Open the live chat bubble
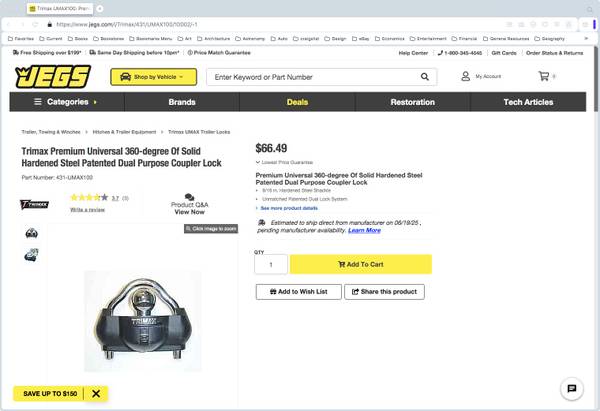Screen dimensions: 600x411 pos(571,389)
